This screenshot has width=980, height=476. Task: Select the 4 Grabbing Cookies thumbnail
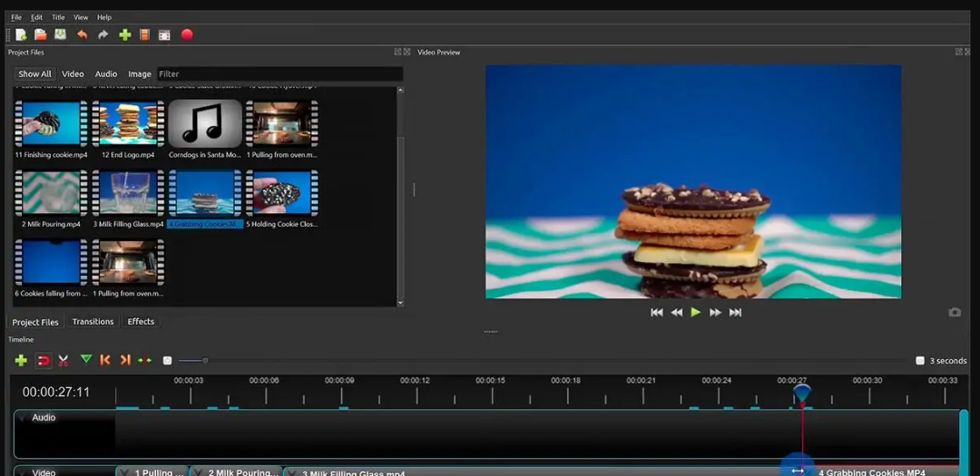pos(205,192)
